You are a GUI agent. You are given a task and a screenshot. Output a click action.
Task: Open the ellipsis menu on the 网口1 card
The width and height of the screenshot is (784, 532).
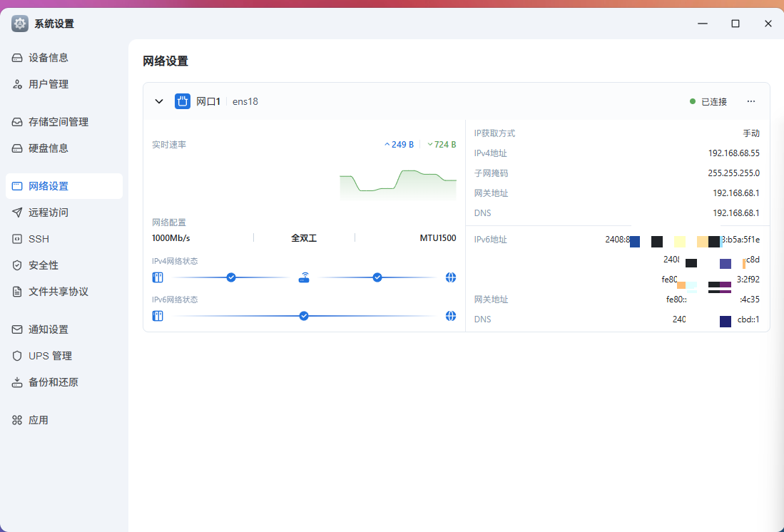click(750, 101)
